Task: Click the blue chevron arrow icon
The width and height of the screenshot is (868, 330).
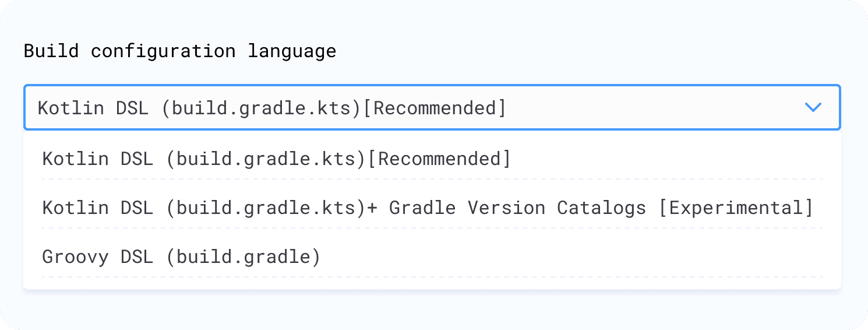Action: pyautogui.click(x=812, y=107)
